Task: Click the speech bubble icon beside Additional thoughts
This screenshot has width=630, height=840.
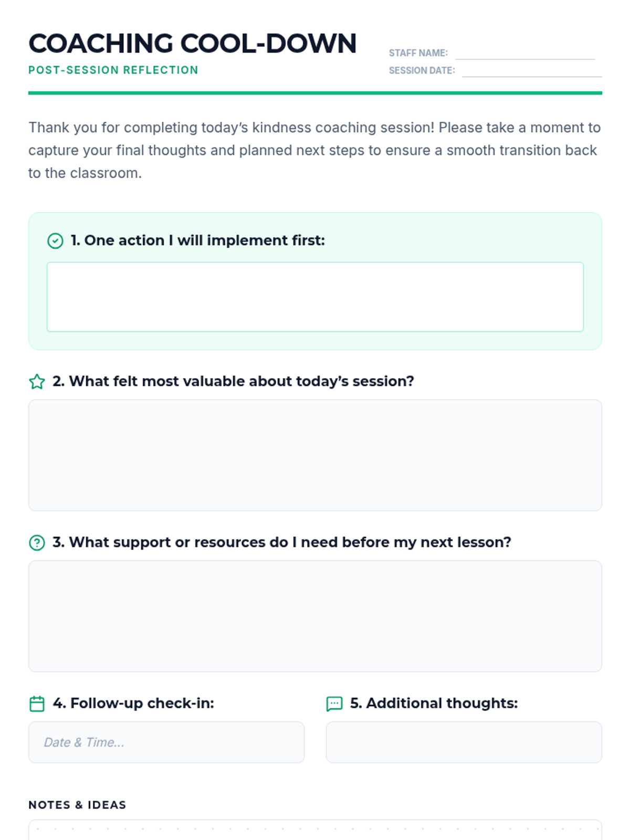Action: [334, 703]
